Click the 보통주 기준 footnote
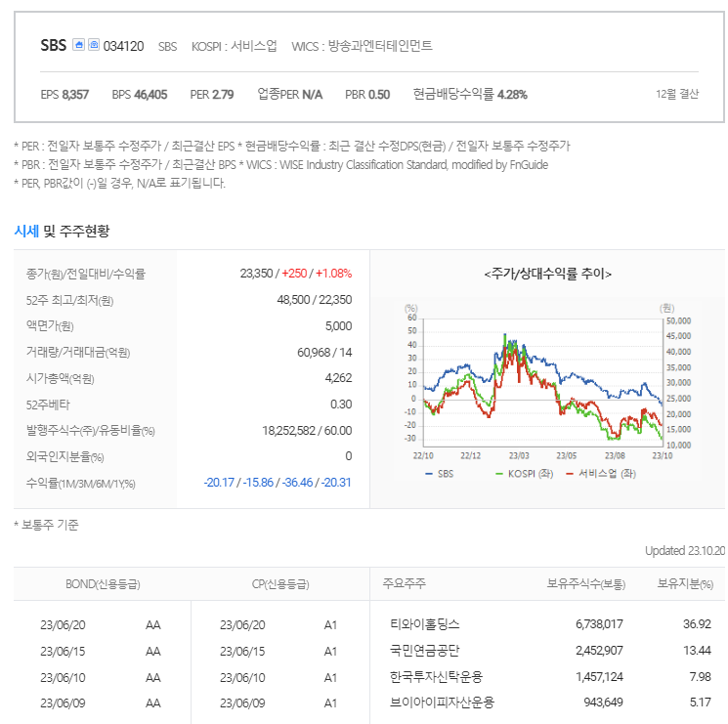 [x=47, y=525]
